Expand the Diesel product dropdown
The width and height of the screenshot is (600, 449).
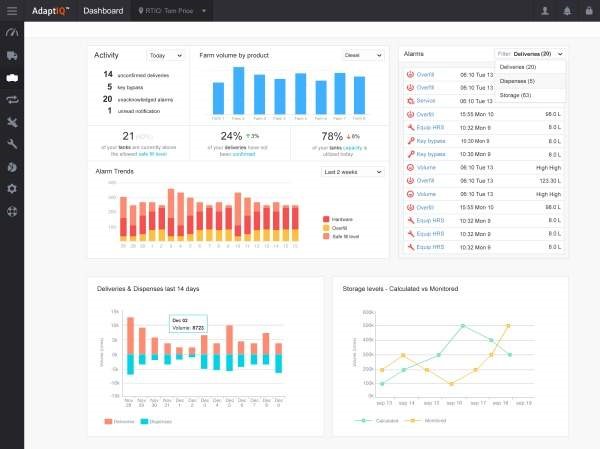click(362, 56)
